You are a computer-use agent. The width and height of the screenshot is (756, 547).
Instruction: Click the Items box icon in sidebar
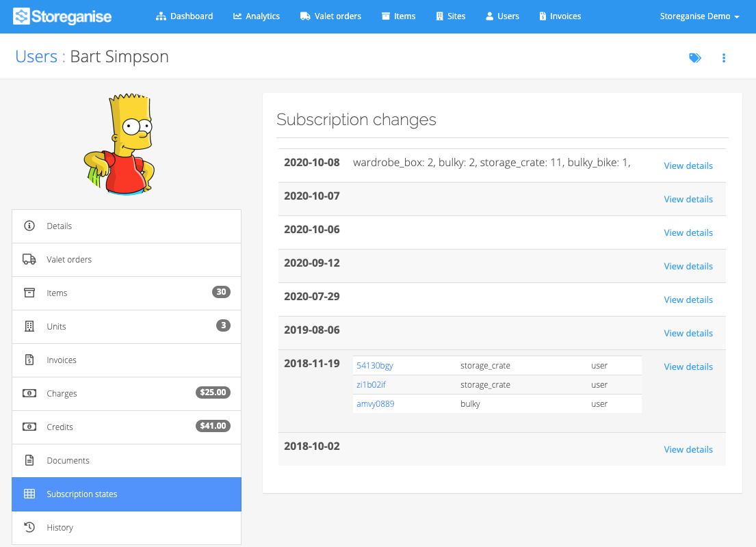tap(29, 293)
